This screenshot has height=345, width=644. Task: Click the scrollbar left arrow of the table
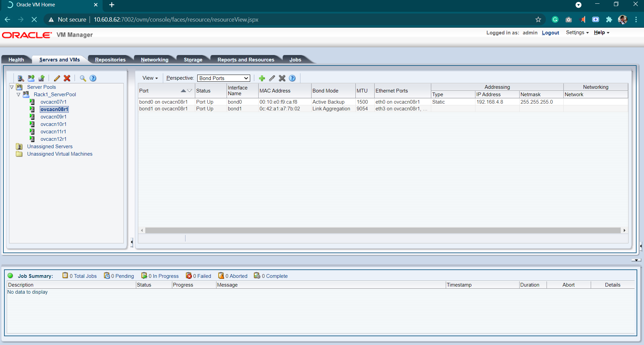point(142,230)
